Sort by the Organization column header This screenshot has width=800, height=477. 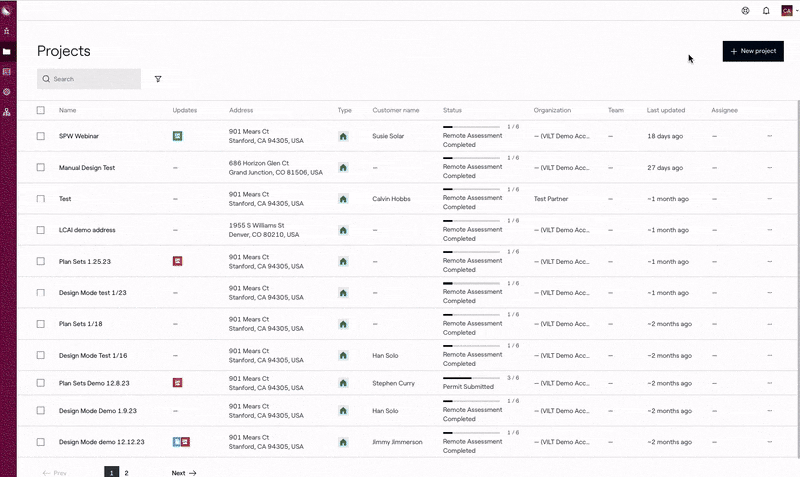point(553,110)
